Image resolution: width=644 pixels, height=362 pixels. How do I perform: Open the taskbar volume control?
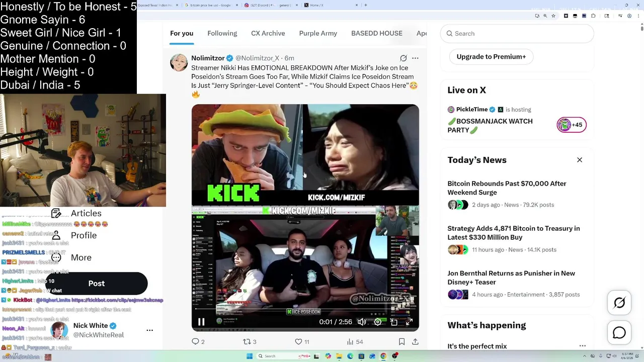(x=614, y=356)
